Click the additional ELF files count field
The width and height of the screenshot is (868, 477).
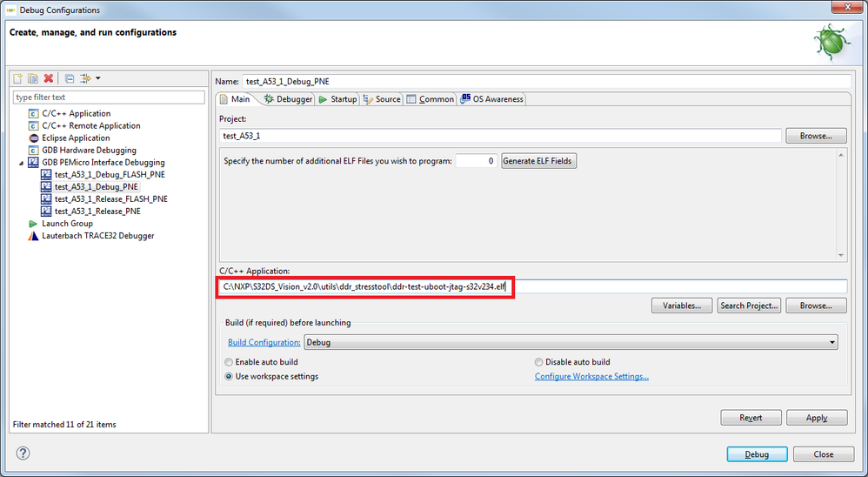[476, 161]
